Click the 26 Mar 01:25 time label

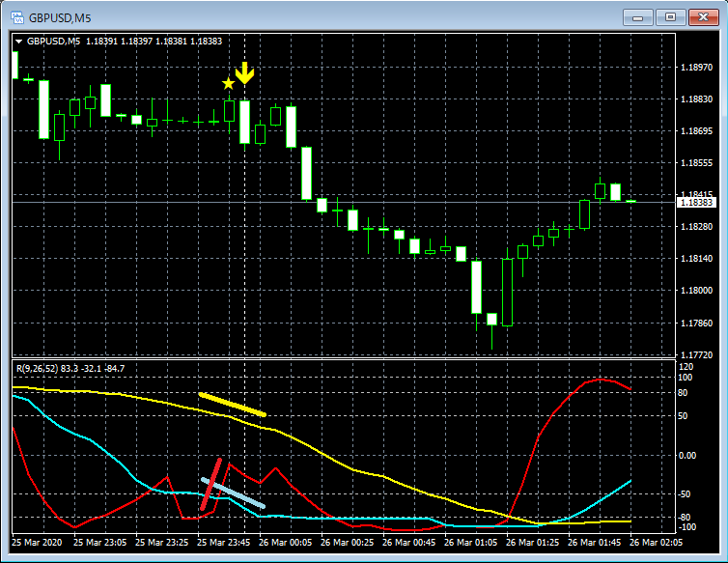click(x=532, y=543)
